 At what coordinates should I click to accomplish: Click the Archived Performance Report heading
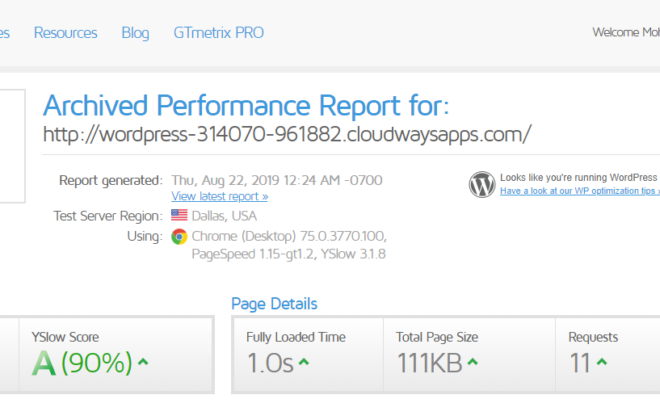coord(246,105)
